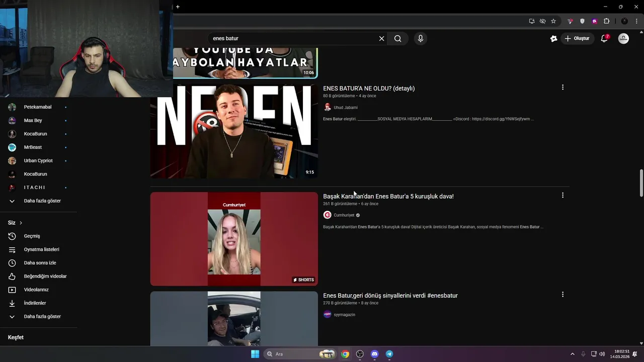Image resolution: width=644 pixels, height=362 pixels.
Task: Open the taskbar clock showing 18:02:51
Action: (620, 354)
